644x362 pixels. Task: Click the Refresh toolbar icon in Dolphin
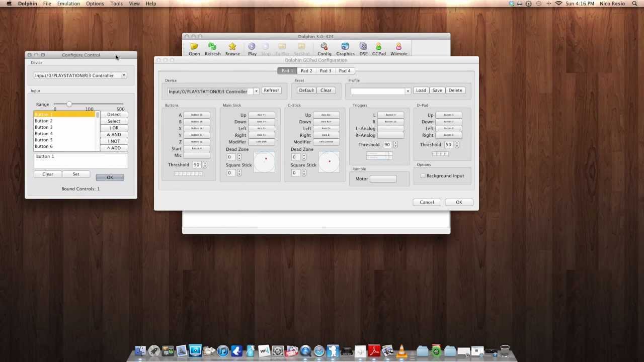(212, 49)
